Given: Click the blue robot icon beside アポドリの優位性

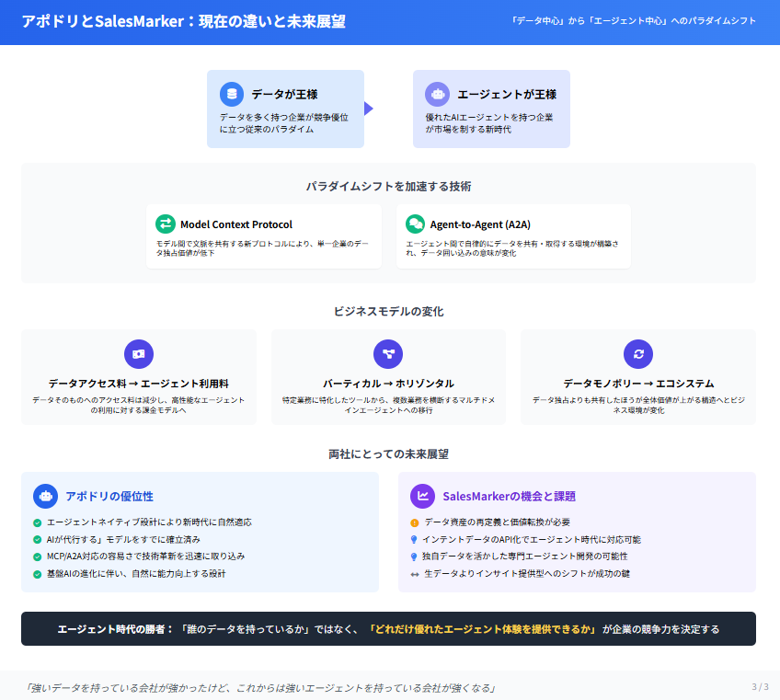Looking at the screenshot, I should tap(46, 496).
